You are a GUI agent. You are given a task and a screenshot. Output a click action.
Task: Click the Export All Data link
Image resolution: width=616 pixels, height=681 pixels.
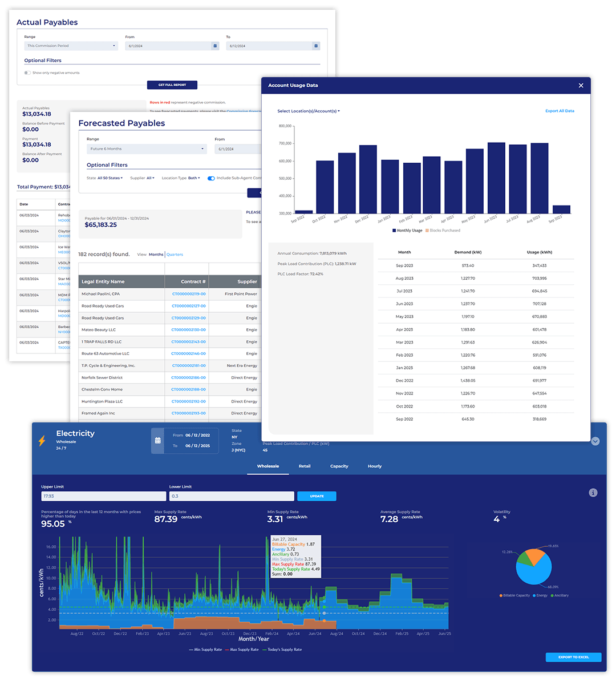click(x=560, y=111)
